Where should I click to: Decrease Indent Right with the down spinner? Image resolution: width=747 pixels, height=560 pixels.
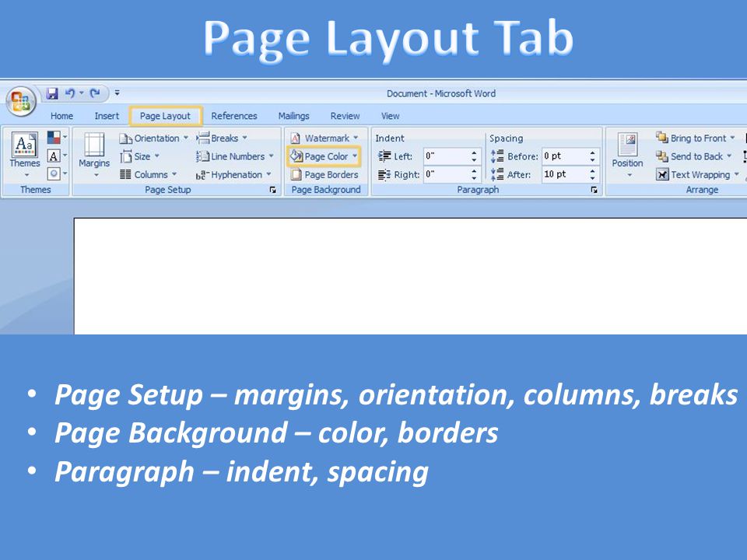(x=474, y=178)
